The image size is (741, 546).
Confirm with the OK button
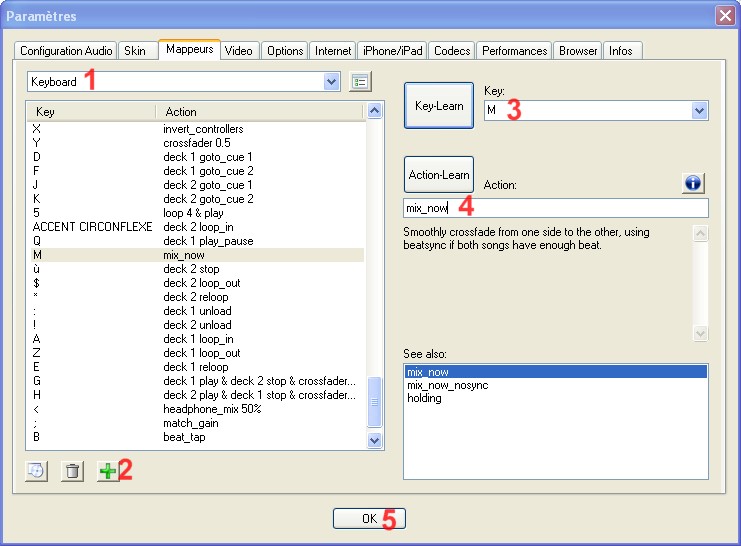pos(369,518)
